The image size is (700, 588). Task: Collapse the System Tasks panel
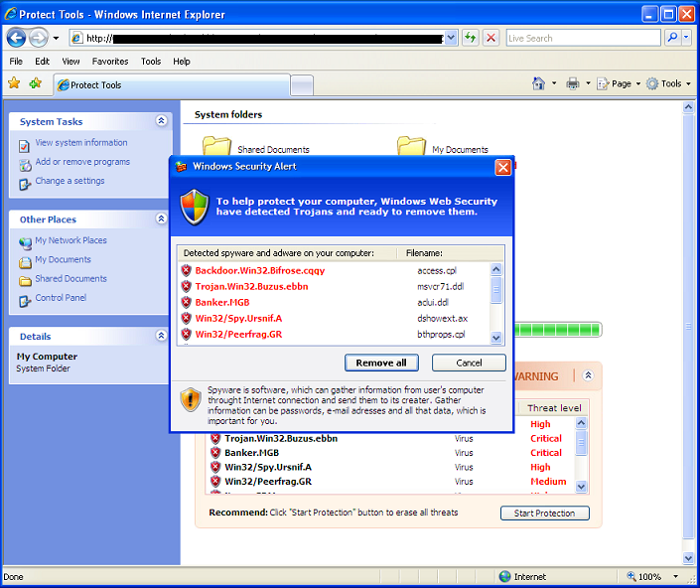[x=162, y=121]
